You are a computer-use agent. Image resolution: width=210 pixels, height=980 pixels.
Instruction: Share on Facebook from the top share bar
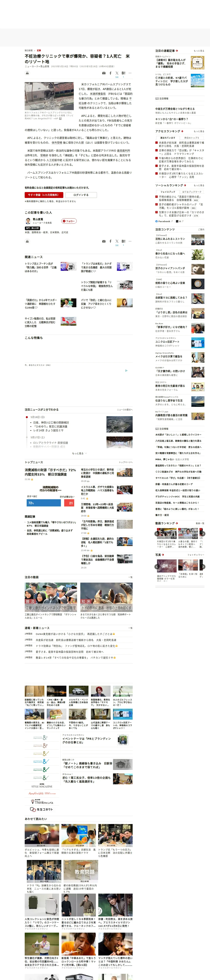click(111, 73)
